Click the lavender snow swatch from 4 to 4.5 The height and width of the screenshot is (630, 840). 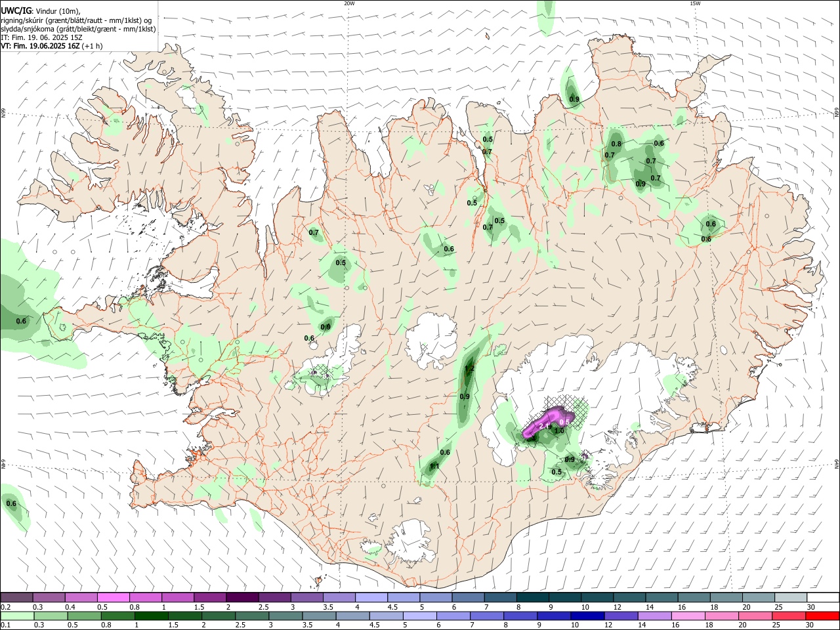point(371,597)
